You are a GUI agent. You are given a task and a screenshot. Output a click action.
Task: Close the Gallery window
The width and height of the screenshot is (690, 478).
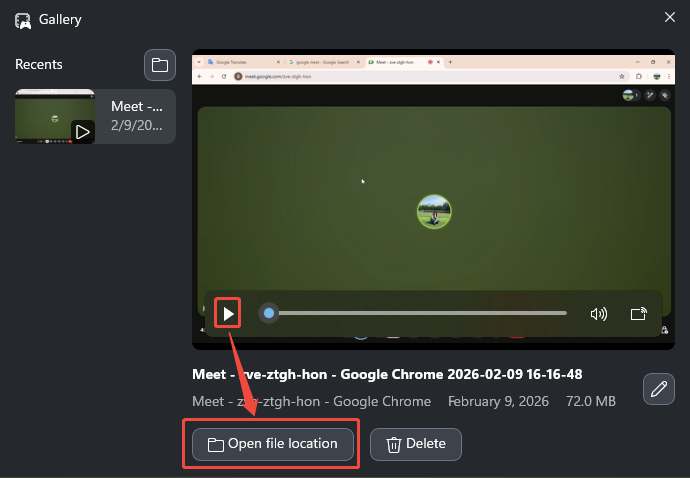[x=670, y=17]
